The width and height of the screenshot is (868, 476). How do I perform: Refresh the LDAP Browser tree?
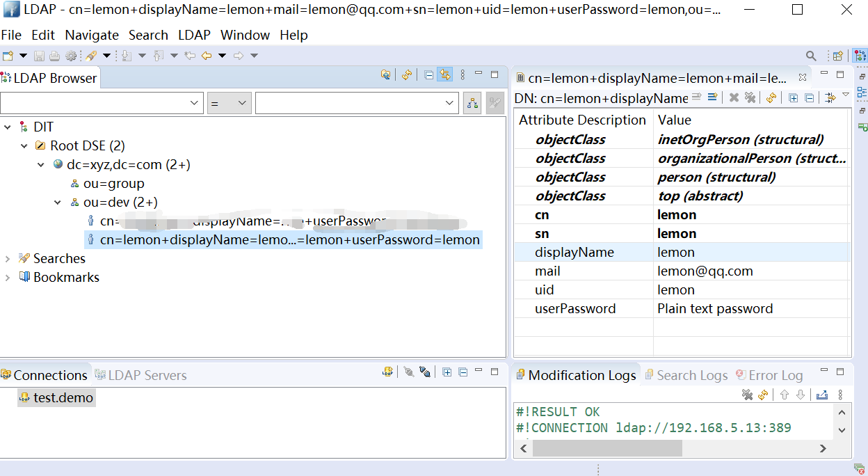point(407,74)
